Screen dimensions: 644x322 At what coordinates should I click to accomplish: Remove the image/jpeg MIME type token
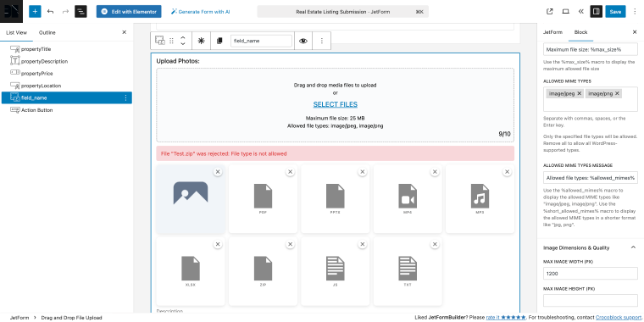coord(579,93)
